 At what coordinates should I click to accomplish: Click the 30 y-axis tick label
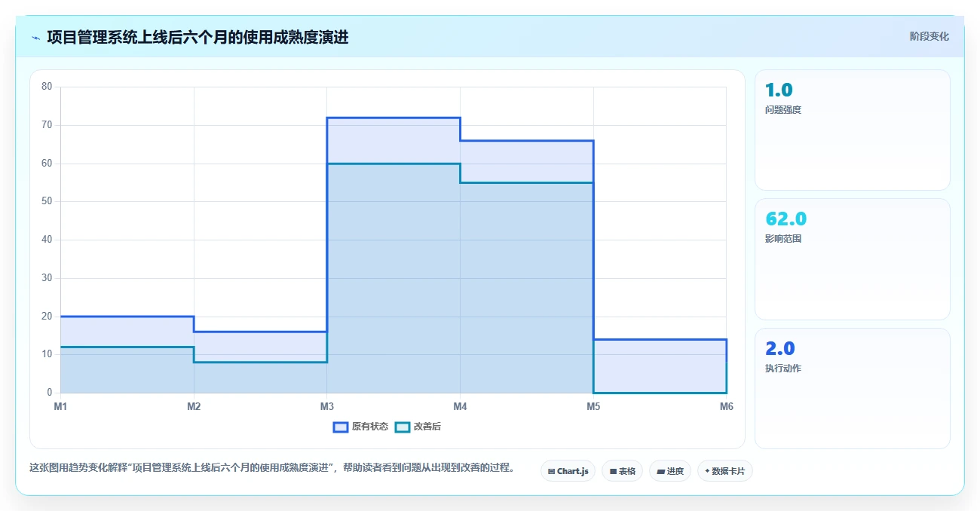click(47, 278)
